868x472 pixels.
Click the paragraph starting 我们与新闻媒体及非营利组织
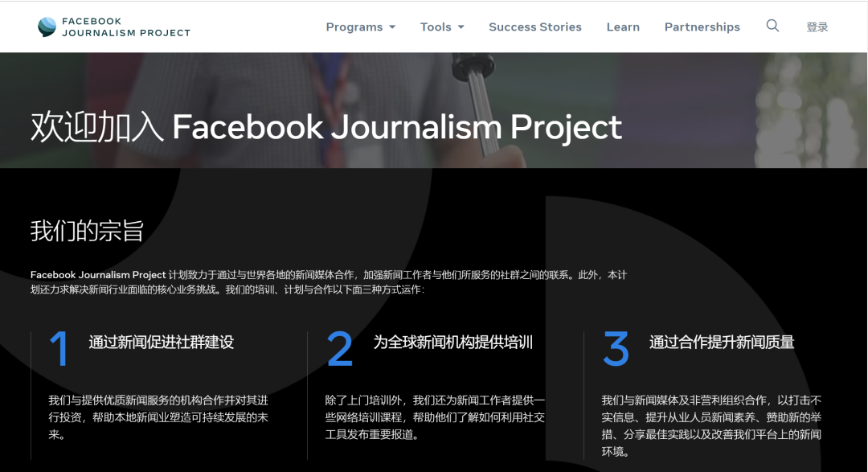[x=711, y=425]
